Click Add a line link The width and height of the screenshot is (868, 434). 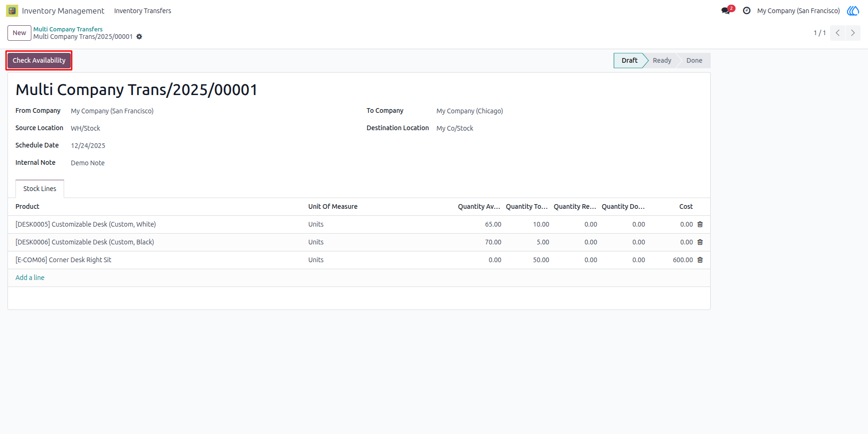pyautogui.click(x=30, y=278)
